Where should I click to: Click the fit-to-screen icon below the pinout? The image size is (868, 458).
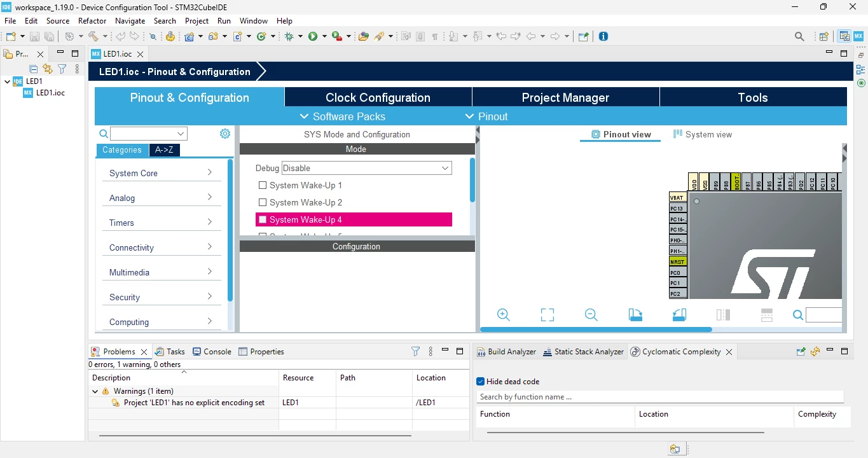[x=548, y=315]
